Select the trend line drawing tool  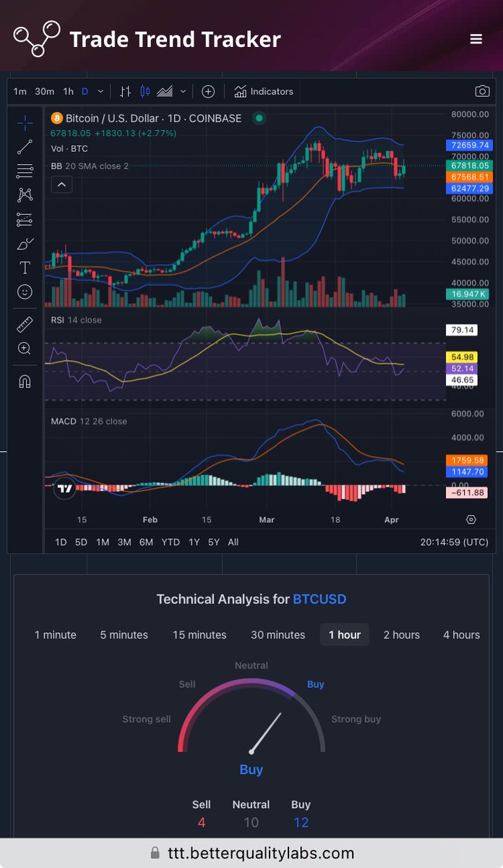[x=25, y=147]
